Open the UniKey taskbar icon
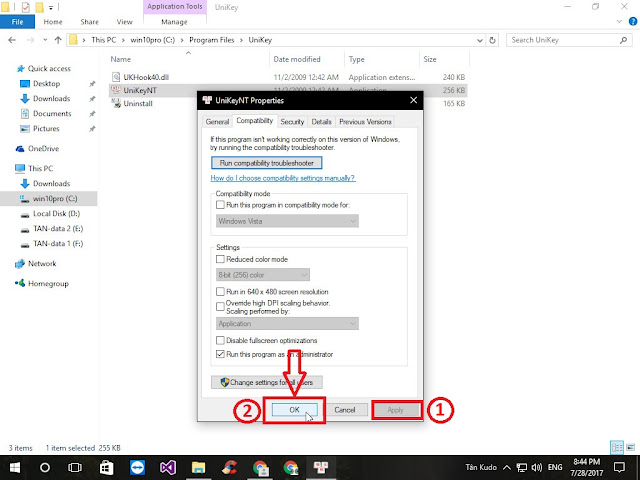 (321, 467)
